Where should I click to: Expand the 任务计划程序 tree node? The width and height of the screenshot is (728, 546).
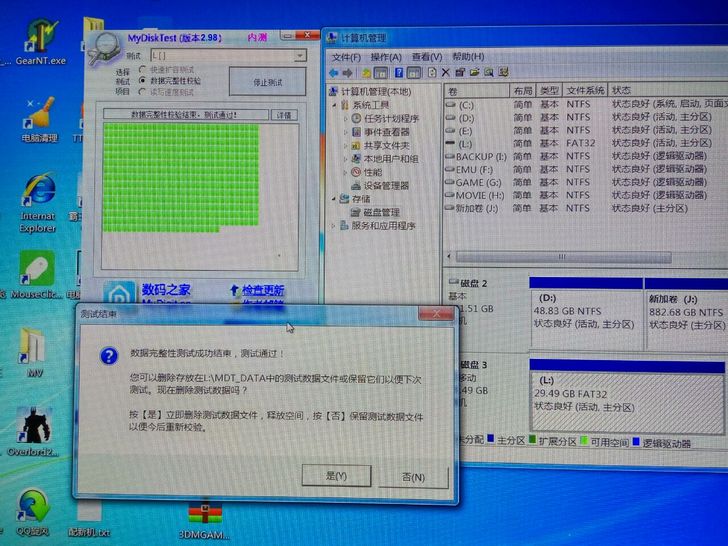[x=345, y=119]
